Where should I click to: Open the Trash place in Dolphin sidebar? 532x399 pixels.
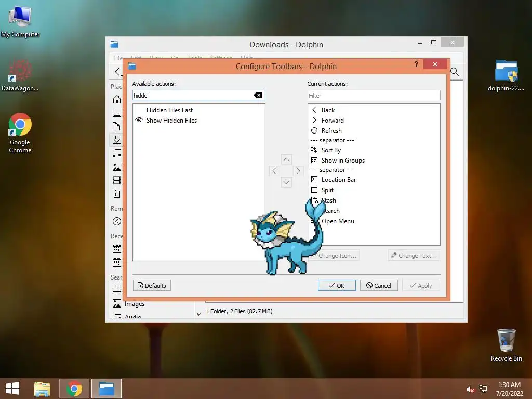click(117, 194)
